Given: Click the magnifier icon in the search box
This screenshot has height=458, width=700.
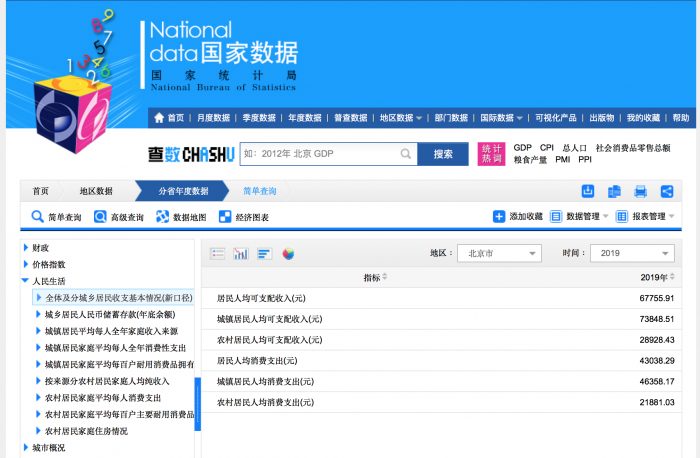Looking at the screenshot, I should [406, 154].
